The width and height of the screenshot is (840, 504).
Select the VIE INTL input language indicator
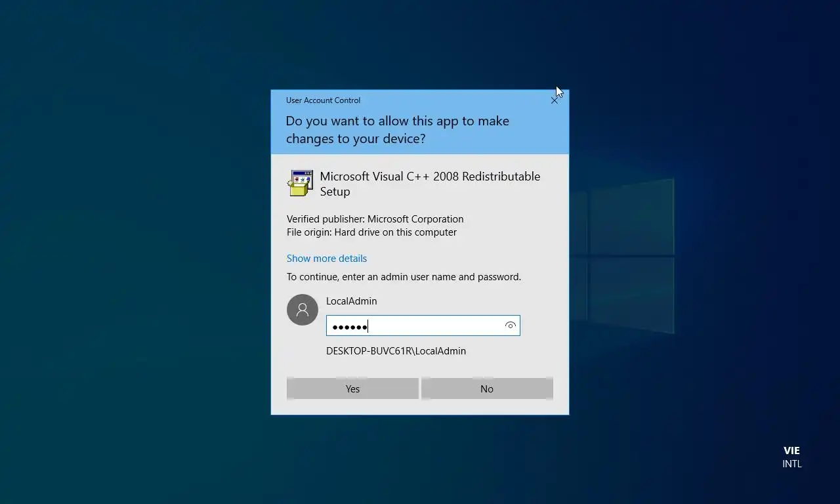(791, 457)
